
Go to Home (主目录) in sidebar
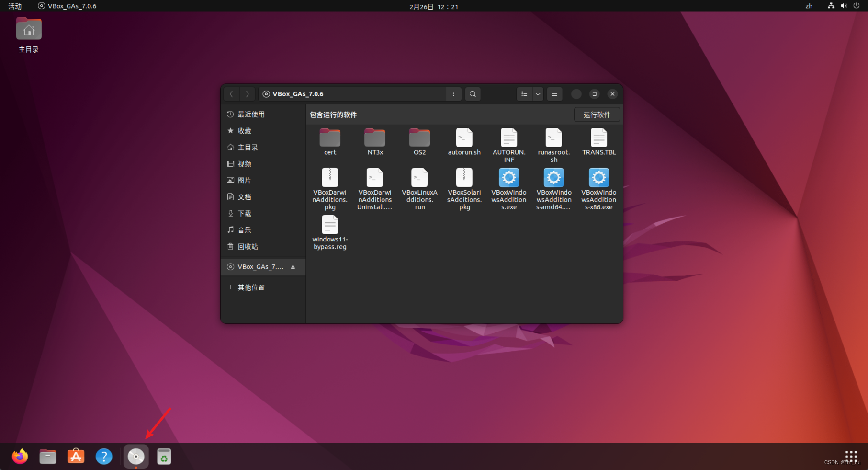(x=263, y=147)
